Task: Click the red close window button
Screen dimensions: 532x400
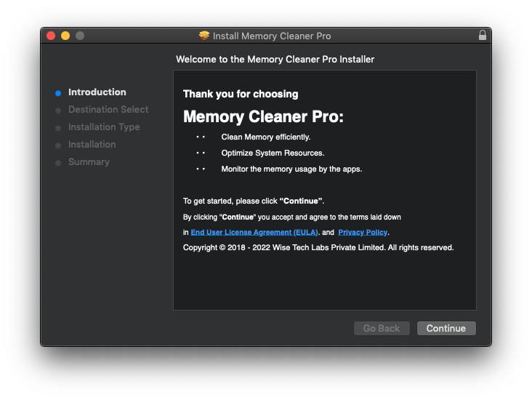Action: (51, 36)
